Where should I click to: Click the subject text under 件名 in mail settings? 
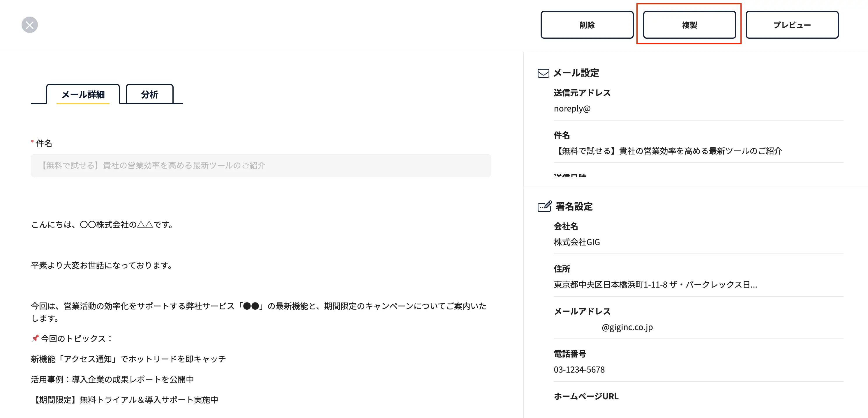click(x=668, y=151)
